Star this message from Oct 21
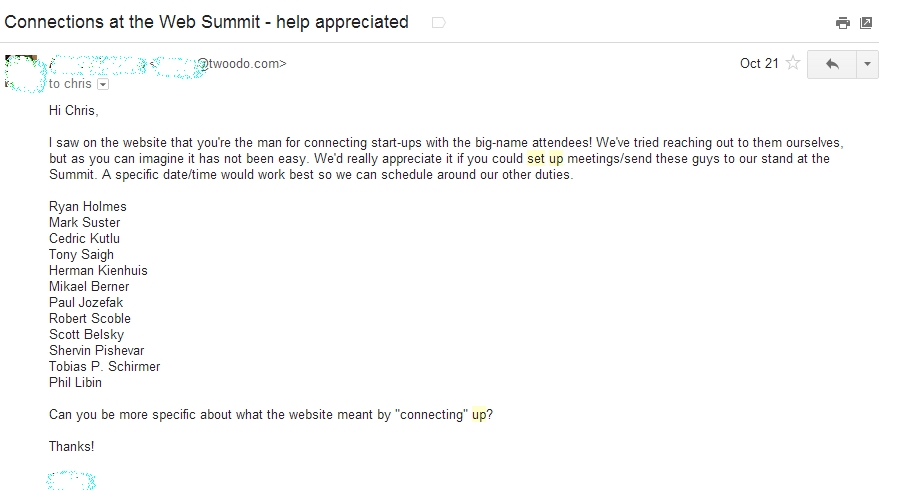The image size is (901, 492). [793, 64]
